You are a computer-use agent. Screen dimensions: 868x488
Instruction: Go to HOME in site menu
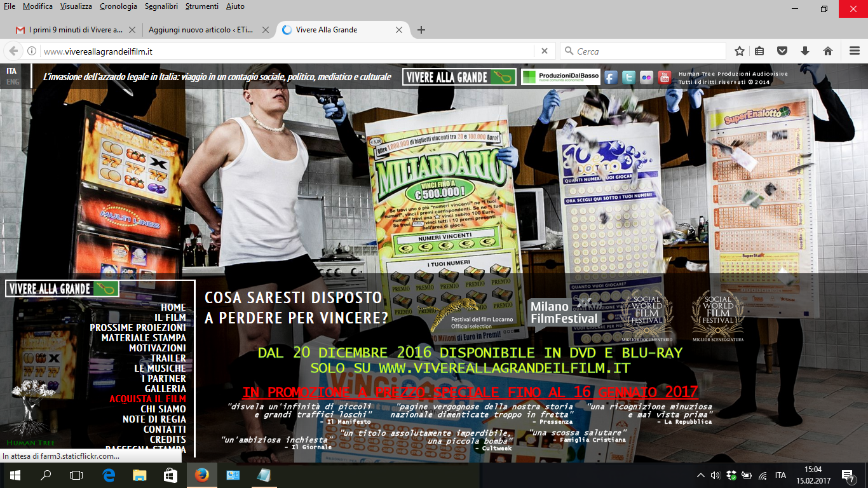173,308
